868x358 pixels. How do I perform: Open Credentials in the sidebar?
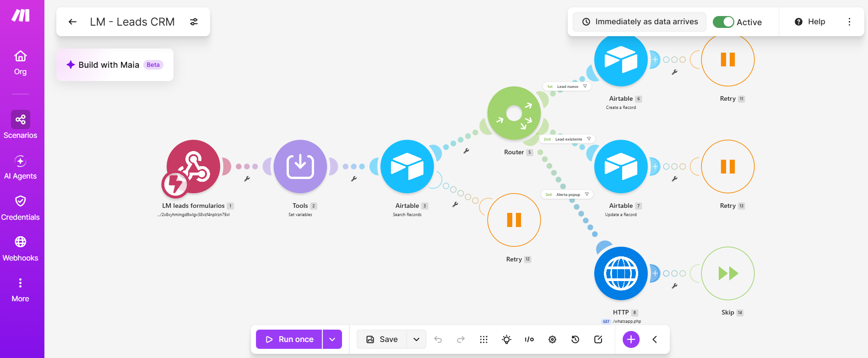[x=20, y=208]
